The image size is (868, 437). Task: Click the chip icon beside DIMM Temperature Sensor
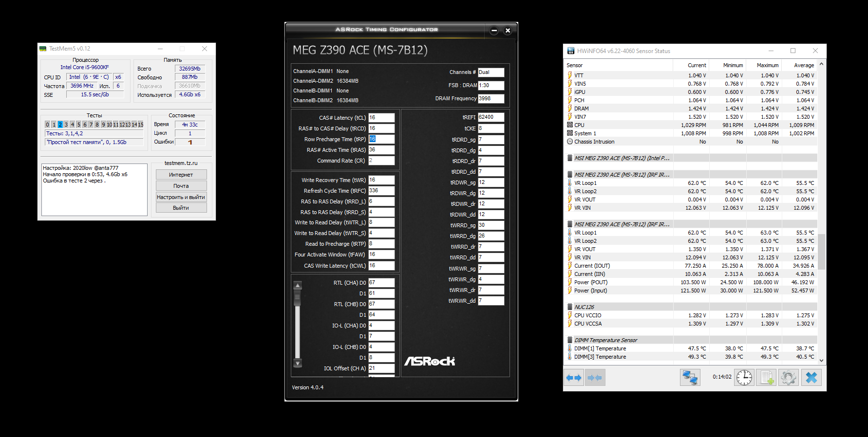coord(570,340)
